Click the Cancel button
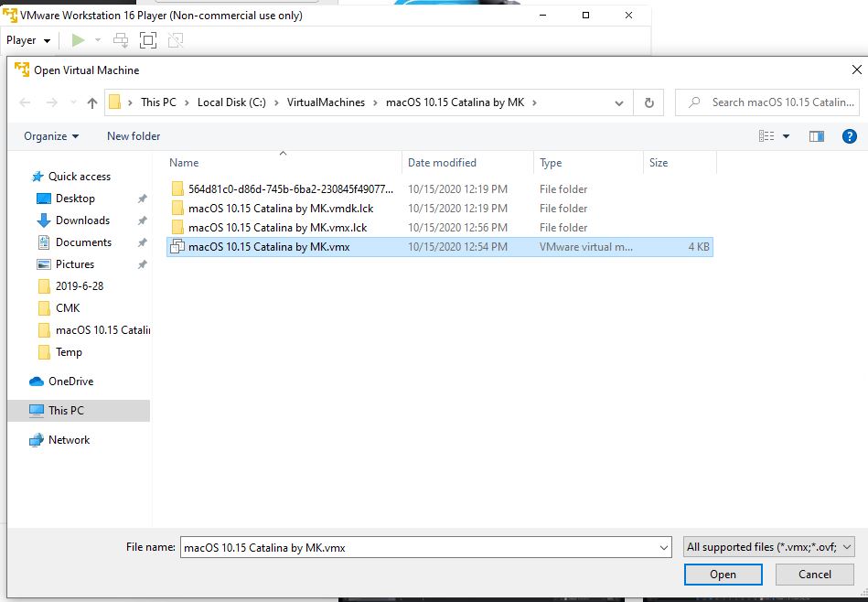The image size is (868, 602). click(814, 575)
